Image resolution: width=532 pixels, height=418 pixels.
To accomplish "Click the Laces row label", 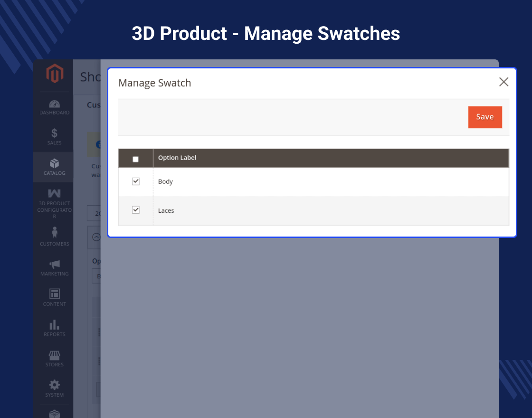I will (x=166, y=211).
